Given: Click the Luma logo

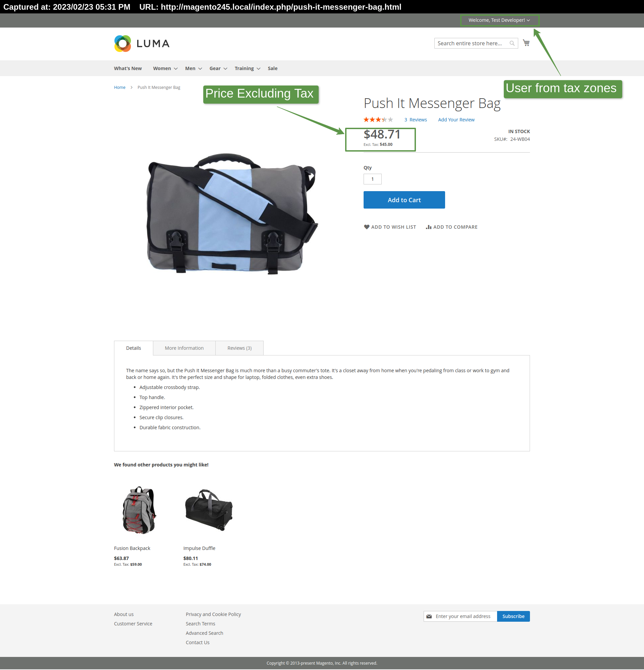Looking at the screenshot, I should (142, 44).
